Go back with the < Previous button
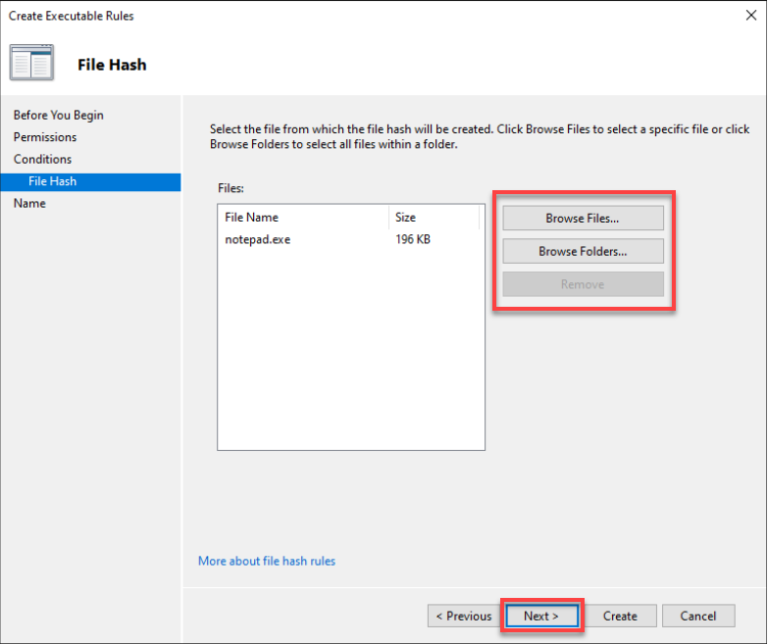The height and width of the screenshot is (644, 768). [463, 616]
